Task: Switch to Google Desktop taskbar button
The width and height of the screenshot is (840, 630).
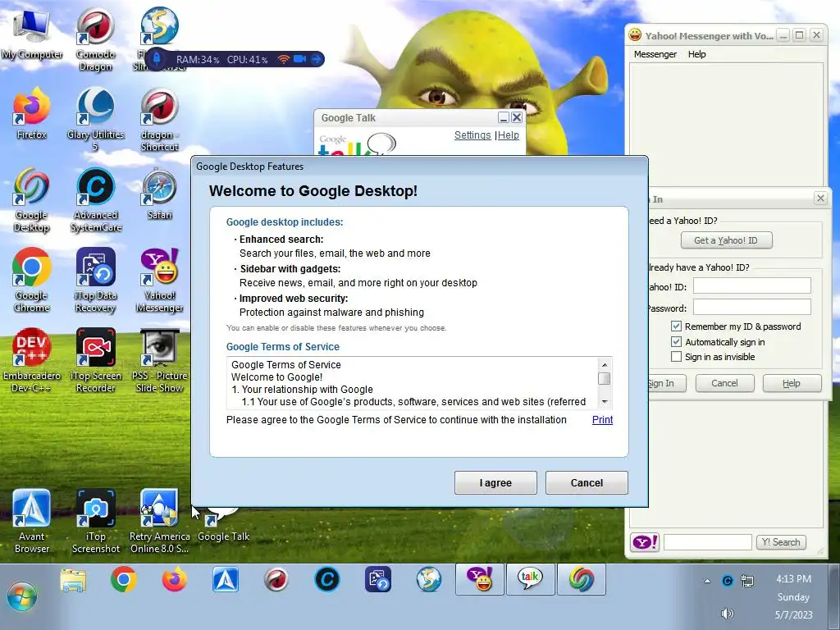Action: (582, 579)
